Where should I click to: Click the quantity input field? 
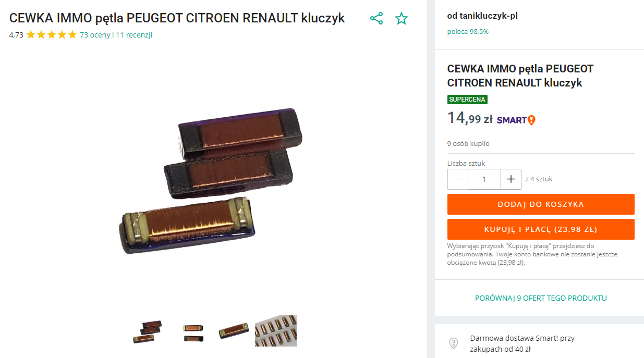484,179
